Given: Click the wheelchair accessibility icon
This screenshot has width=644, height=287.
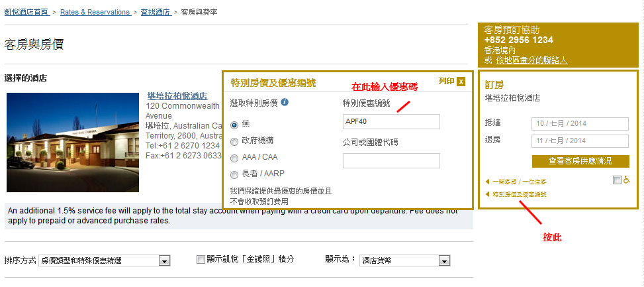Looking at the screenshot, I should tap(627, 180).
